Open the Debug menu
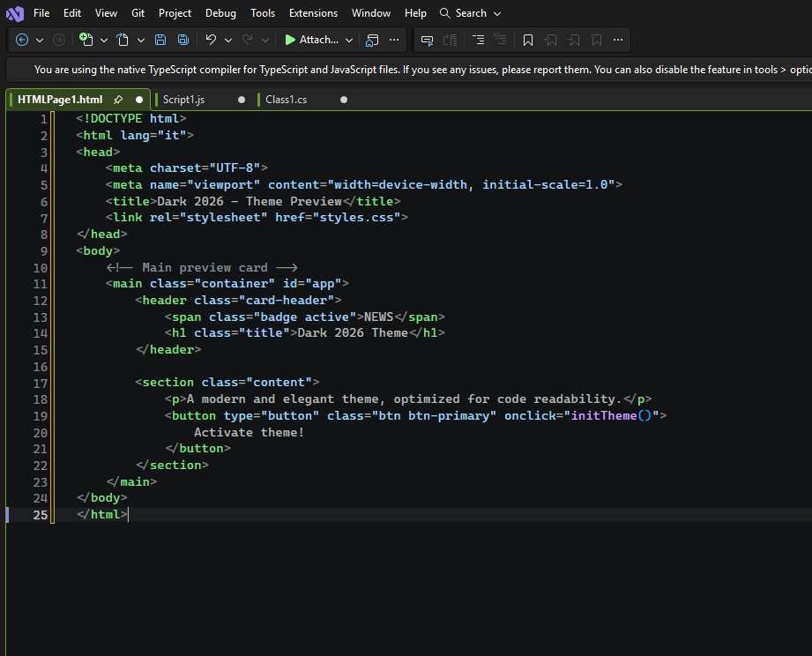812x656 pixels. [220, 13]
